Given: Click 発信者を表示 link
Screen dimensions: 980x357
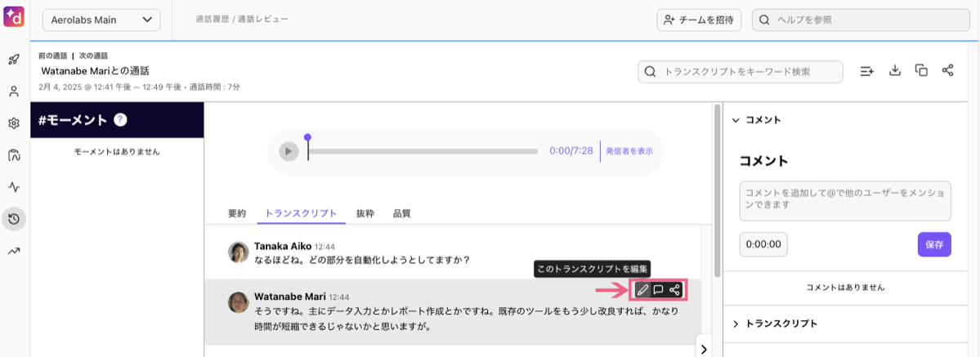Looking at the screenshot, I should coord(629,151).
